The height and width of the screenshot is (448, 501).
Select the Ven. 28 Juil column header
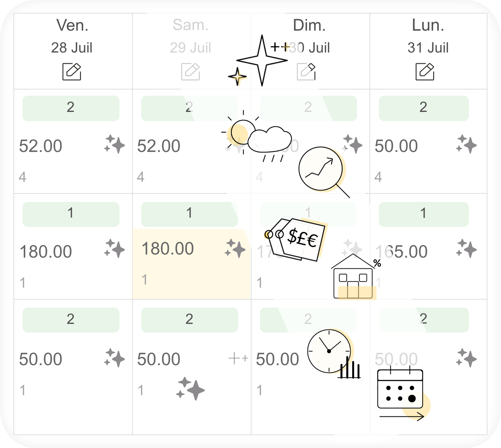pyautogui.click(x=73, y=51)
